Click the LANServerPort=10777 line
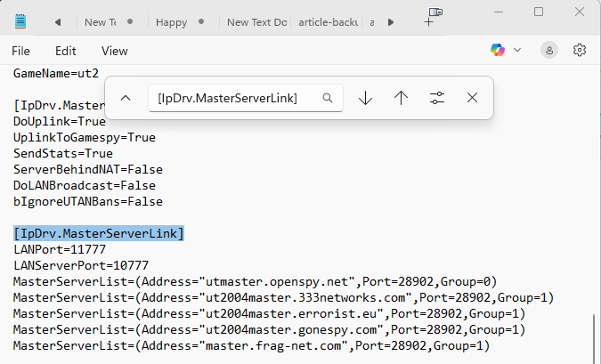The height and width of the screenshot is (364, 601). (81, 265)
